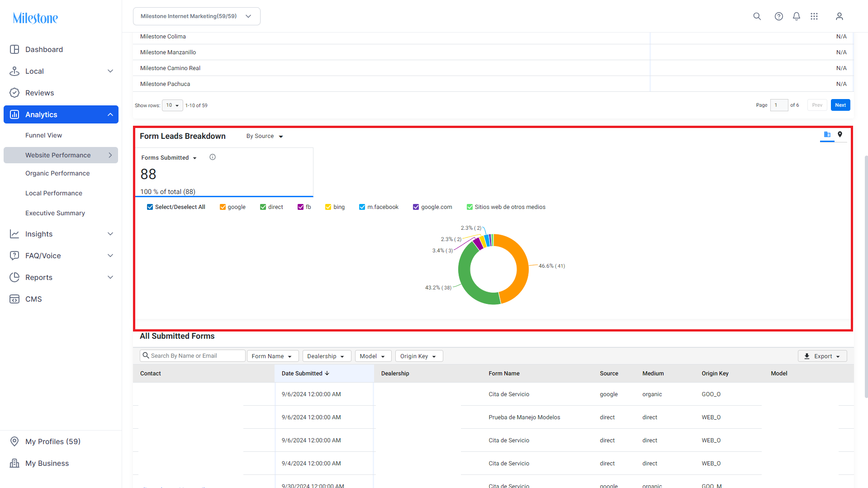The width and height of the screenshot is (868, 488).
Task: Go to Dashboard in the sidebar
Action: pos(44,49)
